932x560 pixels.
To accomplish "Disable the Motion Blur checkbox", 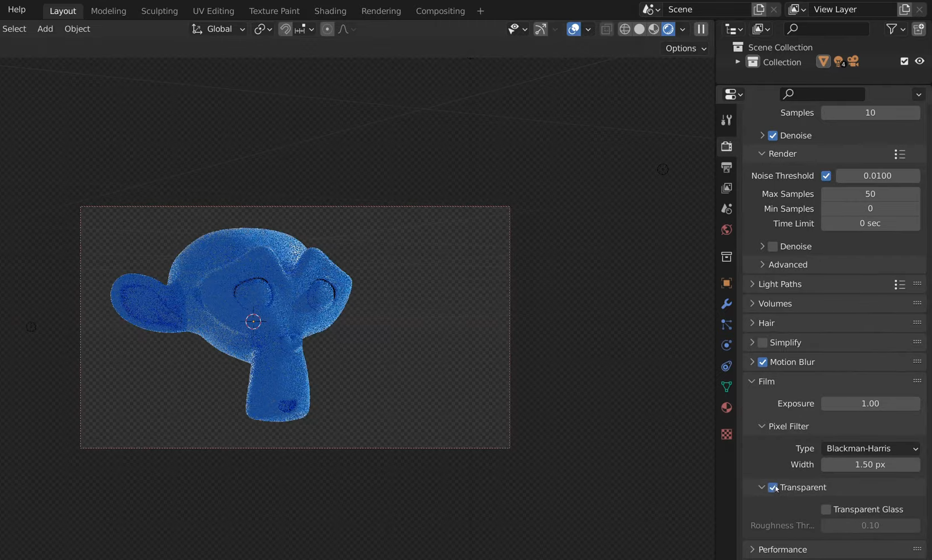I will tap(763, 362).
